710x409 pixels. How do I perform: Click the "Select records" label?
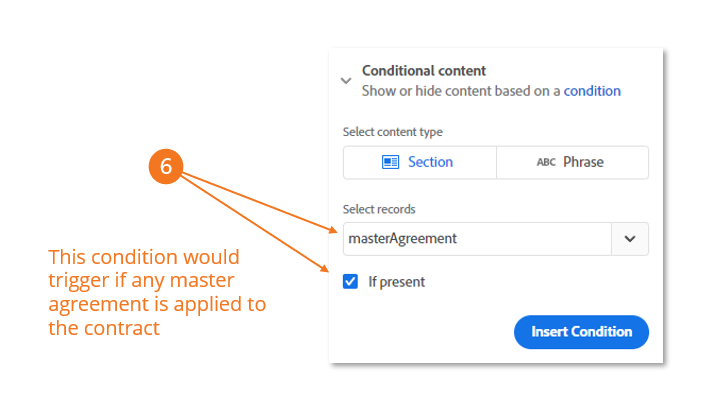[379, 209]
